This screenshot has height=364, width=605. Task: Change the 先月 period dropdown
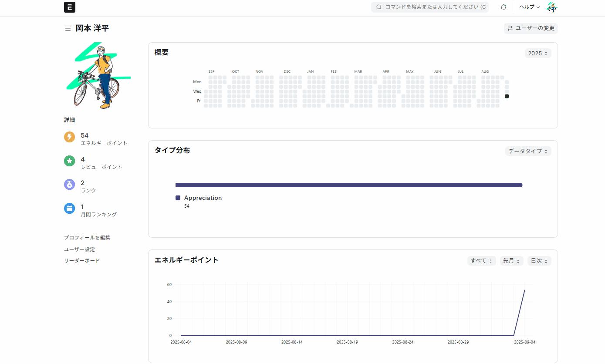click(511, 261)
